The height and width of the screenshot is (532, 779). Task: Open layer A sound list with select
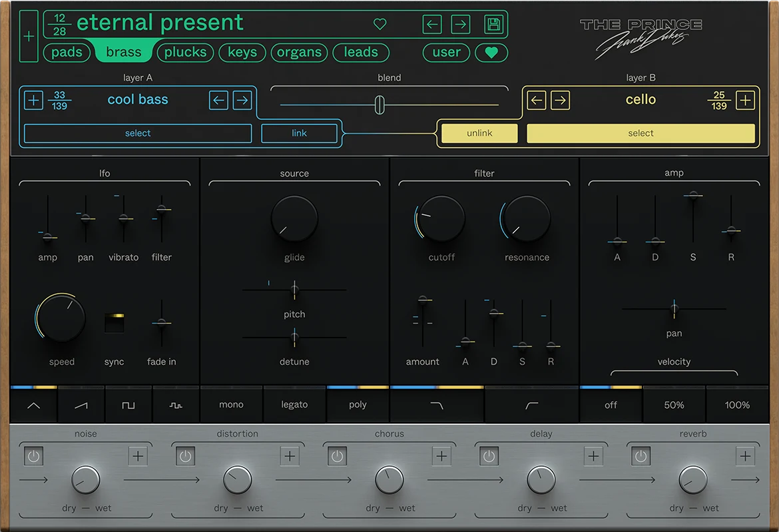click(138, 133)
